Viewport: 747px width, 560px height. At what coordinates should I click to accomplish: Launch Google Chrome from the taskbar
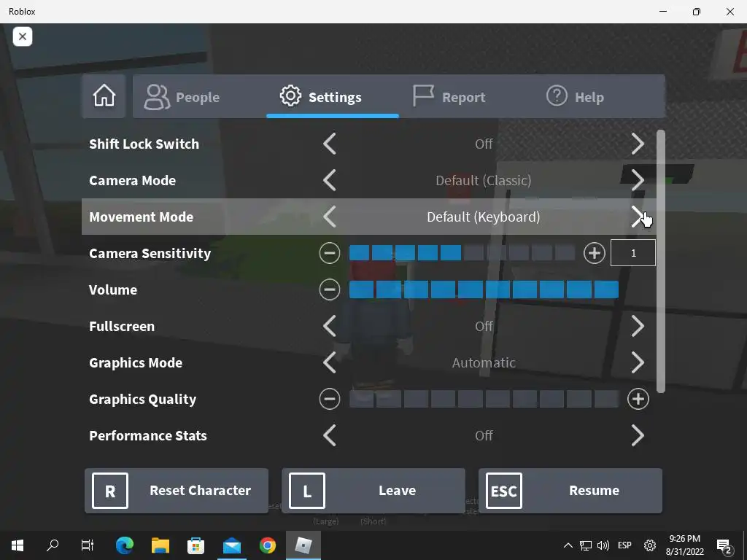click(x=268, y=545)
